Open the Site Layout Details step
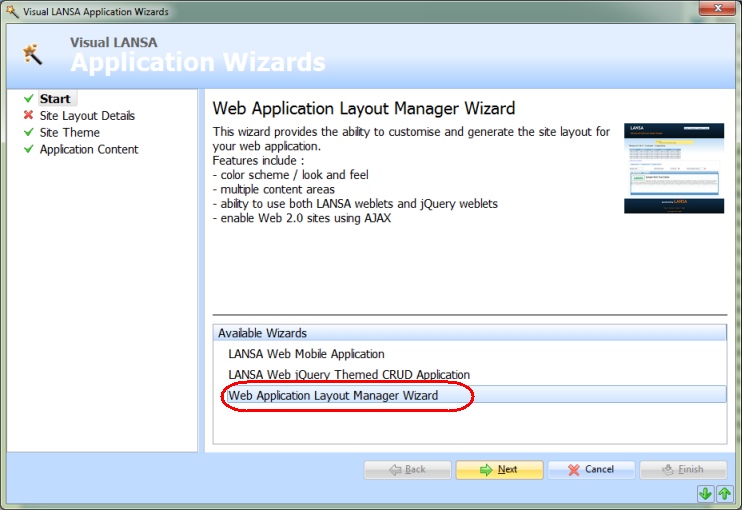 (x=87, y=115)
